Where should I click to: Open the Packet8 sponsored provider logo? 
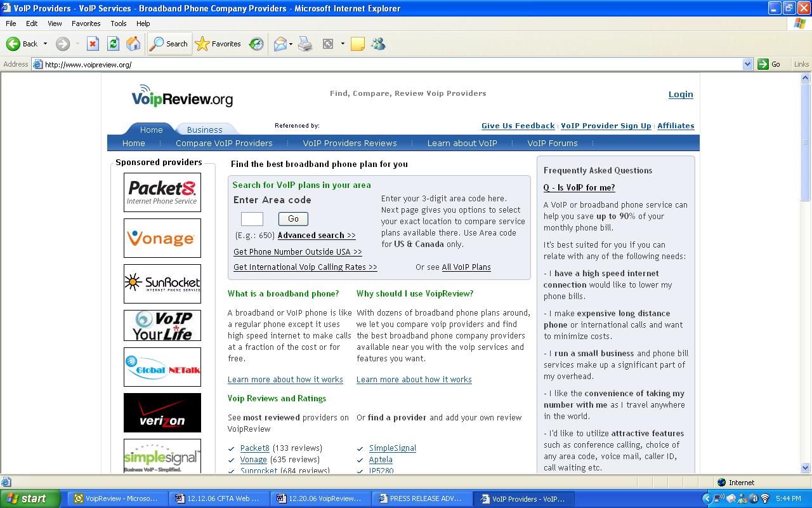pyautogui.click(x=162, y=192)
